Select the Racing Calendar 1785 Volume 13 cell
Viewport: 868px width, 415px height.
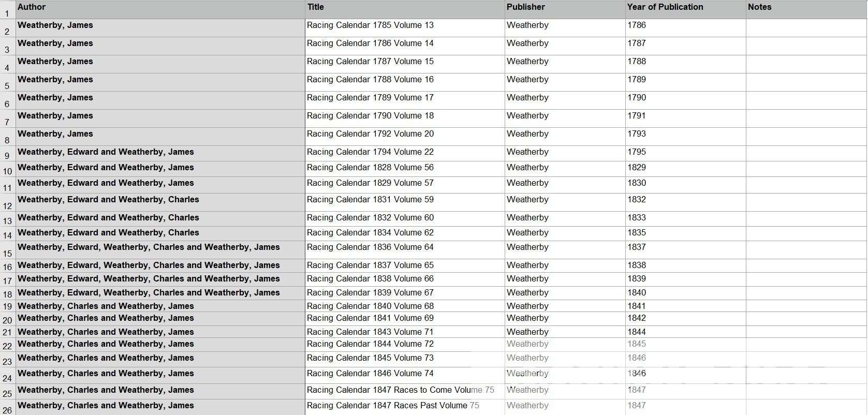tap(405, 28)
